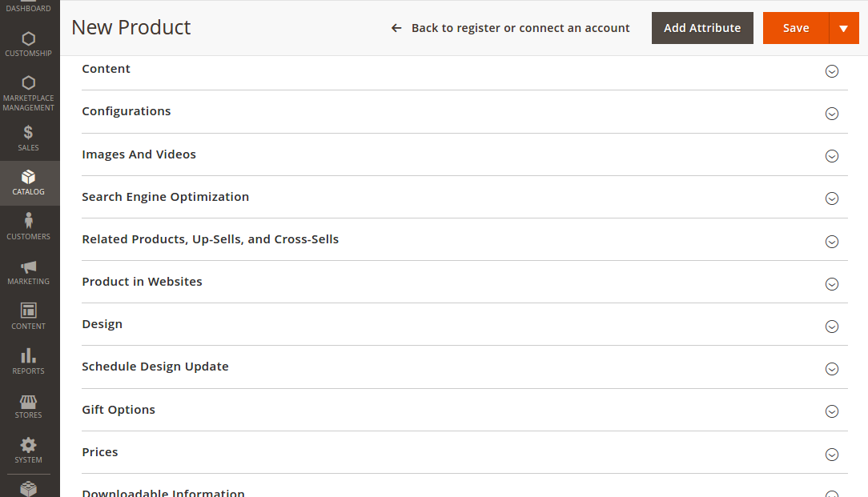Click the orange Save button
The image size is (868, 497).
click(x=795, y=28)
